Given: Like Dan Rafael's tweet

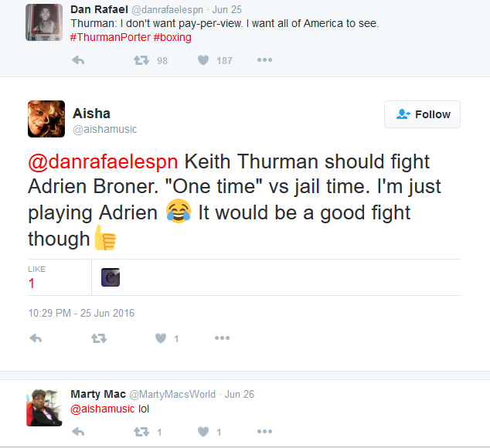Looking at the screenshot, I should coord(203,60).
